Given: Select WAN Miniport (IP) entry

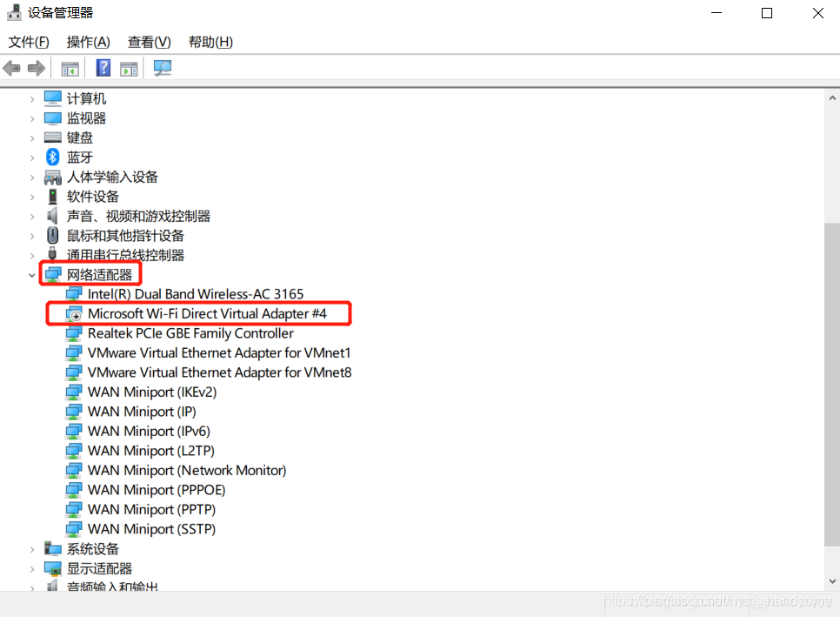Looking at the screenshot, I should tap(142, 412).
